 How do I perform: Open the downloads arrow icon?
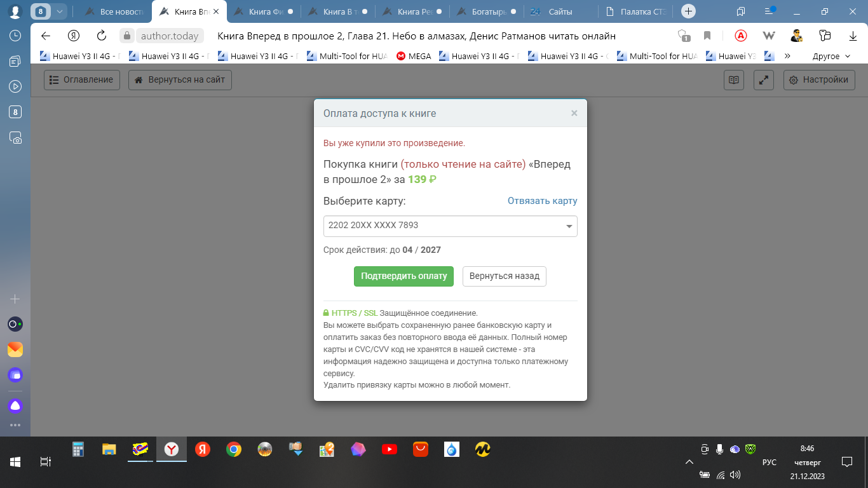click(x=853, y=36)
